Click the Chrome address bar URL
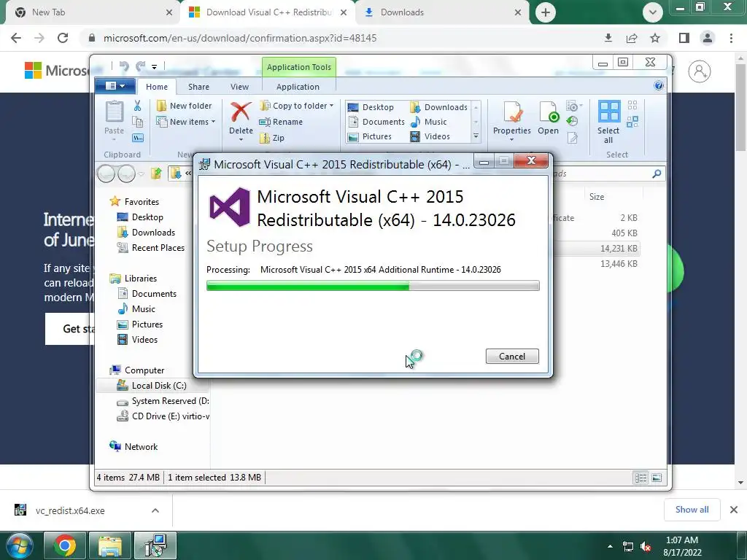The height and width of the screenshot is (560, 747). coord(240,38)
